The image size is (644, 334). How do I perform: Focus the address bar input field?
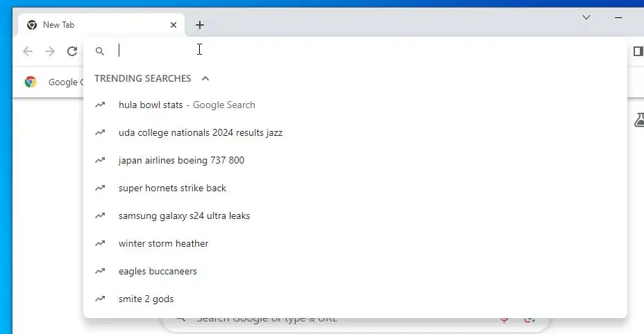pos(355,51)
